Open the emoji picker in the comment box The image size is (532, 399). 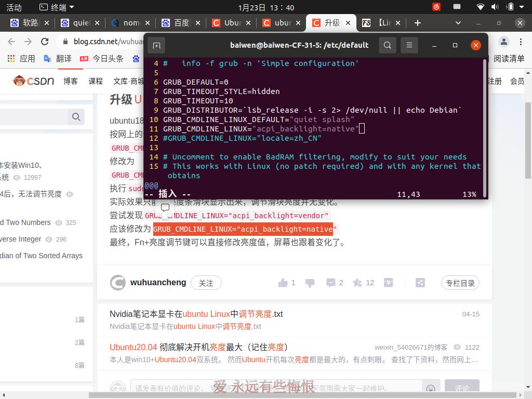pyautogui.click(x=430, y=388)
